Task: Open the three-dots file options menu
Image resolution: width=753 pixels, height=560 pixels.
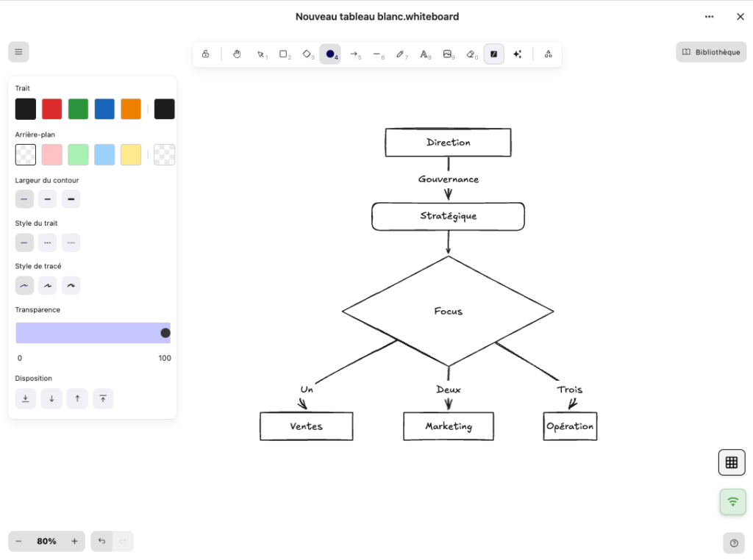Action: 709,17
